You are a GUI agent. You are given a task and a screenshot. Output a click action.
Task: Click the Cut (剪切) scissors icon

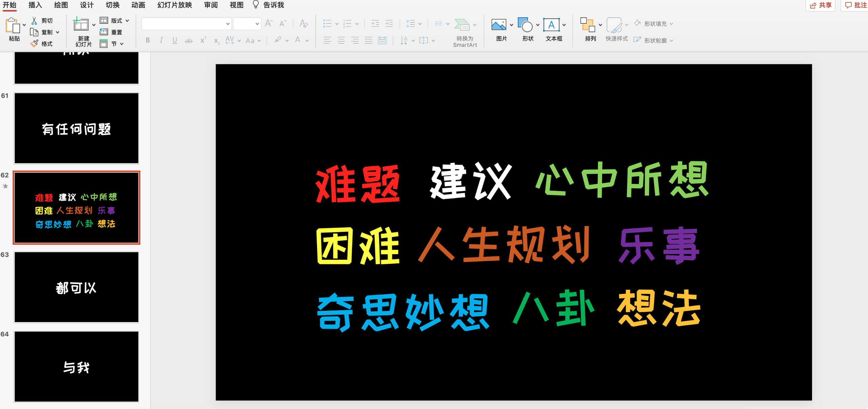[34, 21]
